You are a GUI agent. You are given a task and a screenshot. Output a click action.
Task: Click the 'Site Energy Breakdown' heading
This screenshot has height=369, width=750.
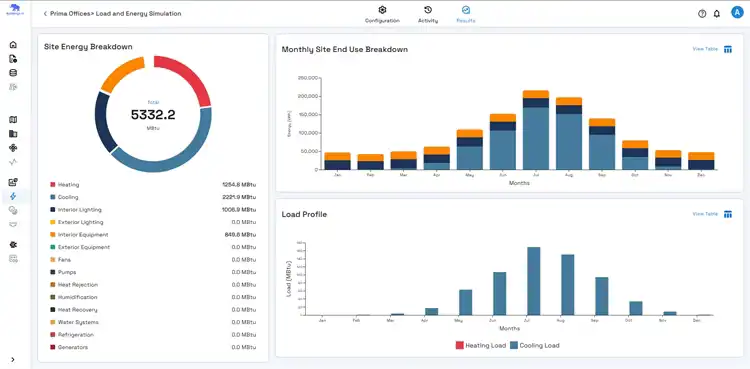pos(88,47)
